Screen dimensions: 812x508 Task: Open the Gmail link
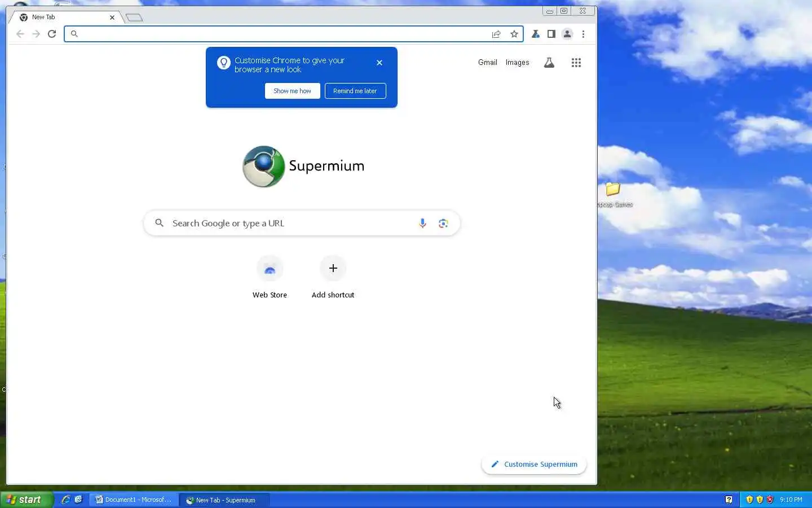[488, 63]
